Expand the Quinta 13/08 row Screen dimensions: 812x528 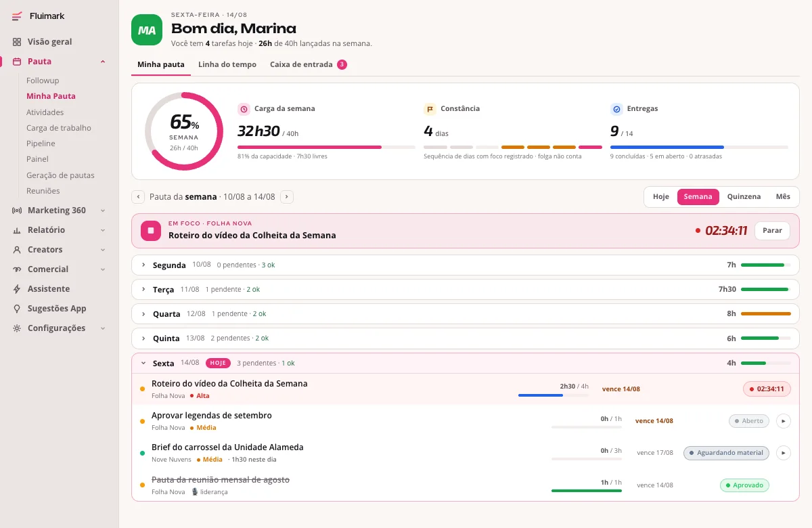click(x=465, y=338)
